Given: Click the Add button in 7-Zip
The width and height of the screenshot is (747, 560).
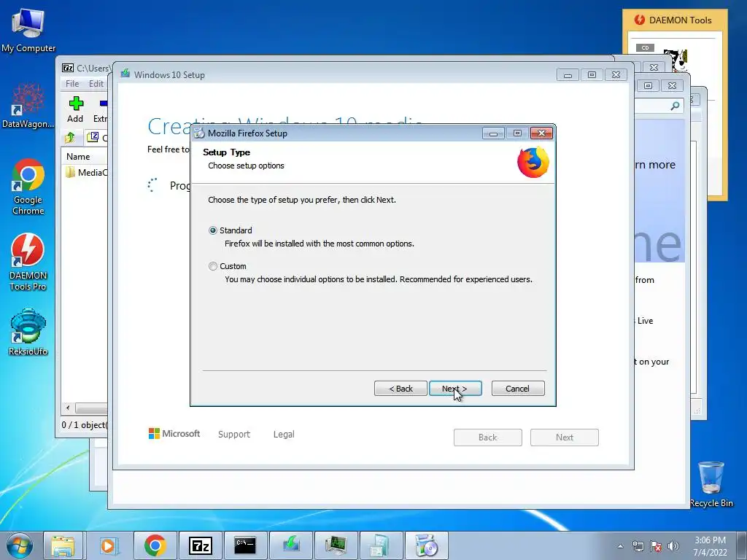Looking at the screenshot, I should (x=75, y=109).
